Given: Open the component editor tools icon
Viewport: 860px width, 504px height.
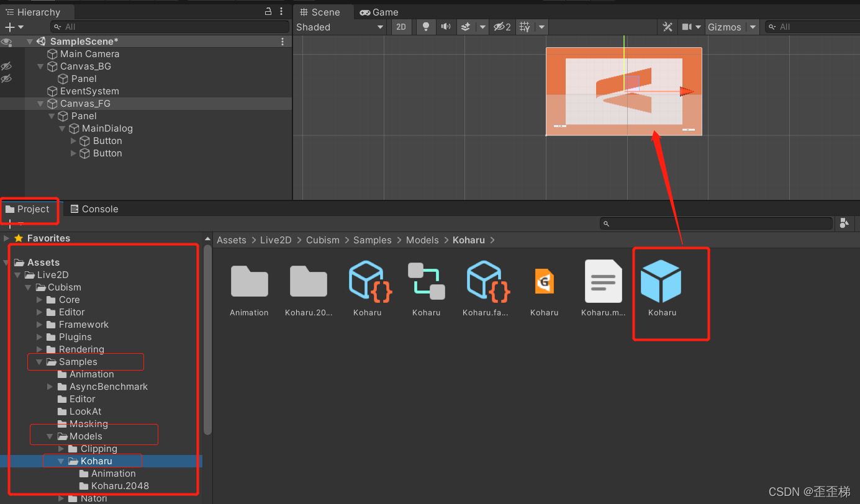Looking at the screenshot, I should (668, 27).
